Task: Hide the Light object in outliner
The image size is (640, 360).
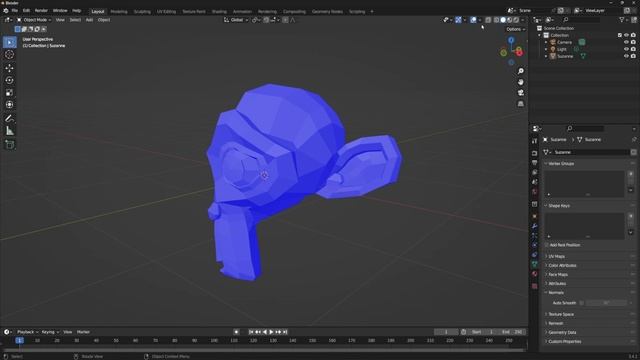Action: click(x=626, y=49)
